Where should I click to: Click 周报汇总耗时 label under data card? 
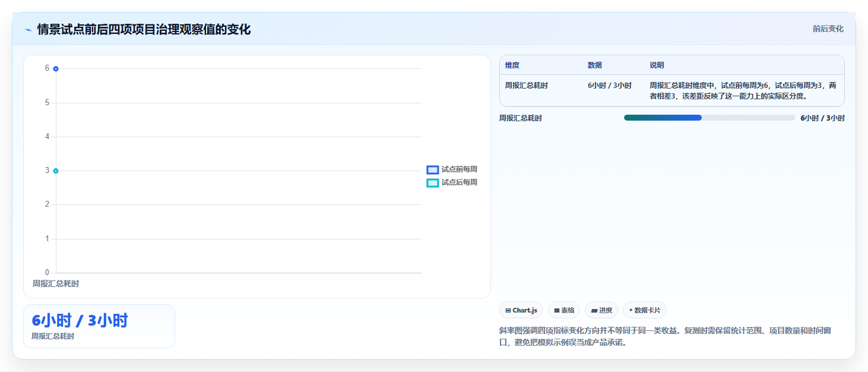click(x=53, y=336)
